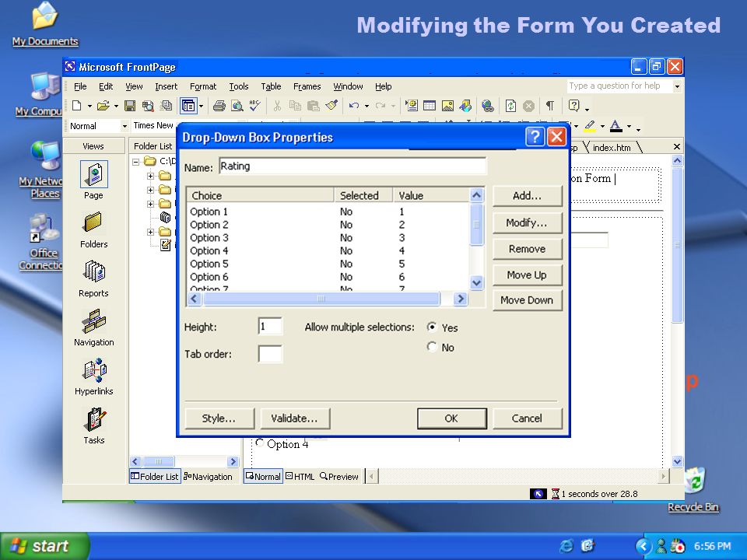Open the Tasks view icon
This screenshot has height=560, width=747.
coord(94,426)
